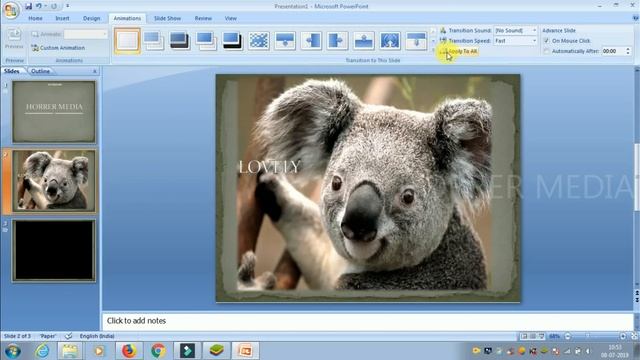Switch to Slide Sorter view in status bar
Image resolution: width=640 pixels, height=360 pixels.
[533, 336]
